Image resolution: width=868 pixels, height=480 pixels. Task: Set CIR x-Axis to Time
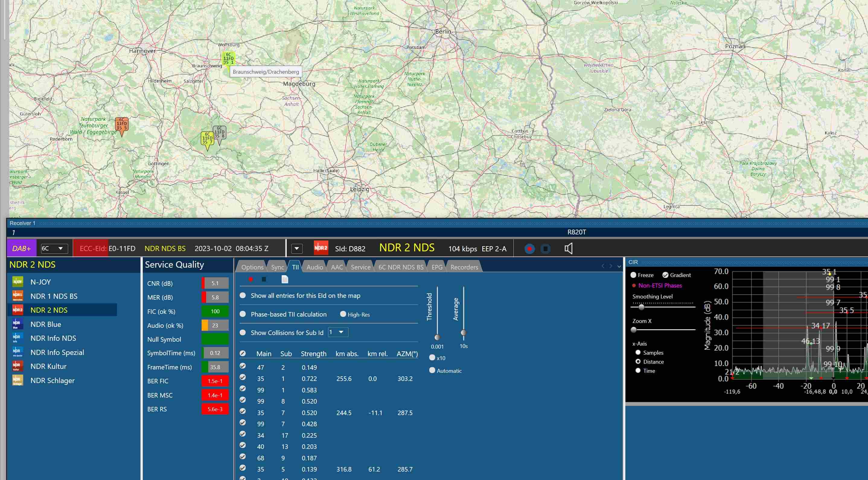coord(638,370)
